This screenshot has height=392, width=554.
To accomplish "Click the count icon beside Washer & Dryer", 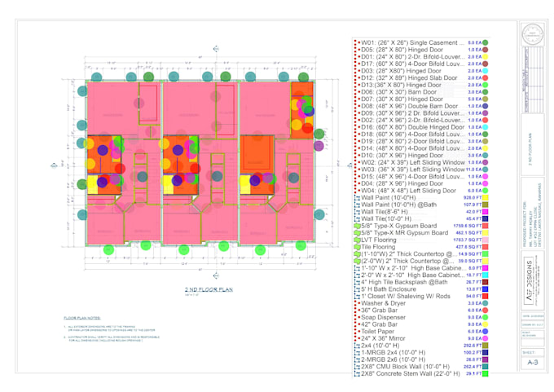I will click(x=355, y=303).
